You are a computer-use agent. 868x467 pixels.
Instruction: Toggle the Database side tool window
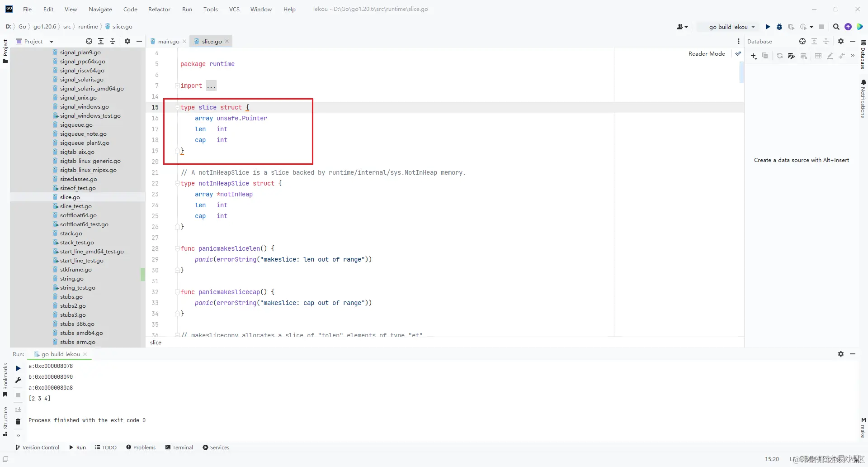click(863, 54)
